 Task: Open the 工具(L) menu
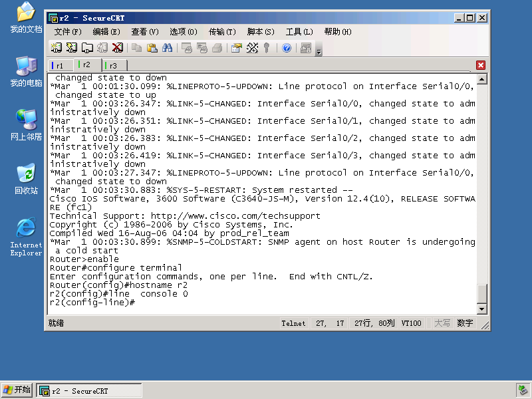299,32
